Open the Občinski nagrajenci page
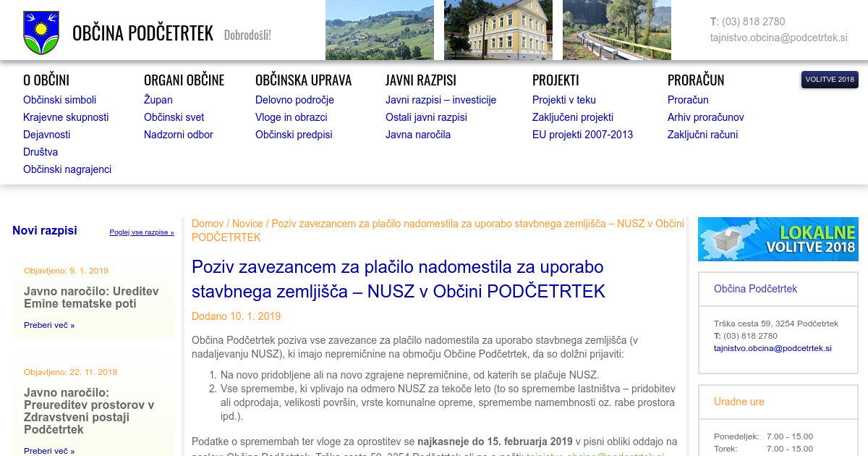 click(67, 169)
